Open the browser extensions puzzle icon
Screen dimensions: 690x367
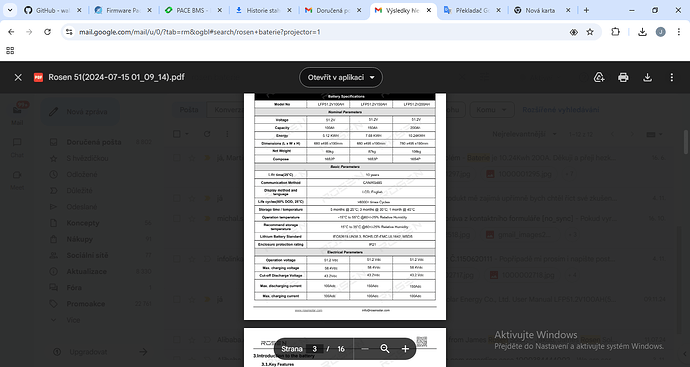tap(615, 32)
